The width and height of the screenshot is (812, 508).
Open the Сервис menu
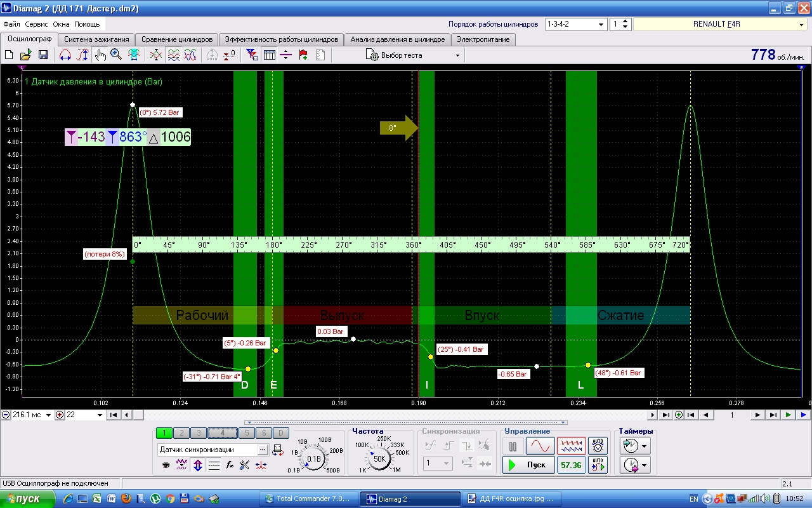coord(37,24)
